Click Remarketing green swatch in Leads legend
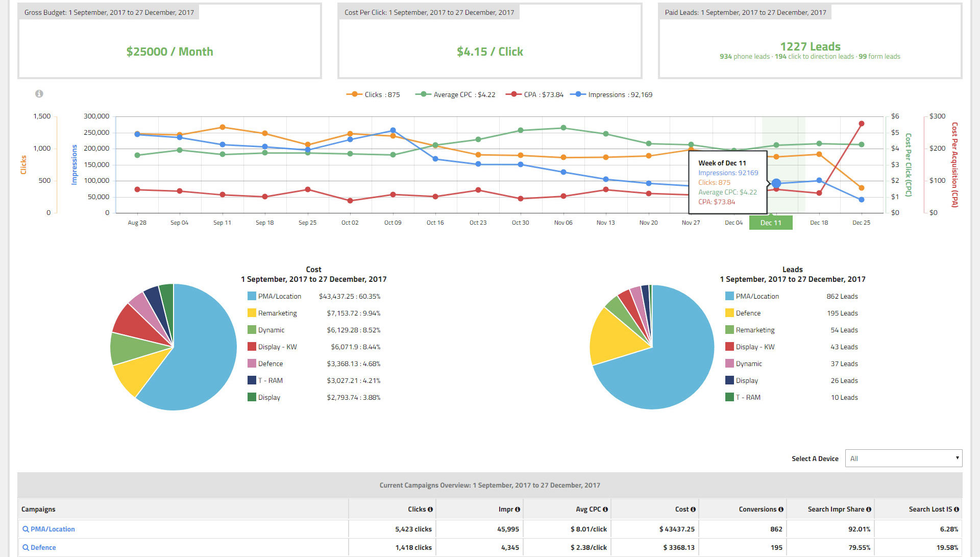Image resolution: width=980 pixels, height=557 pixels. point(729,330)
